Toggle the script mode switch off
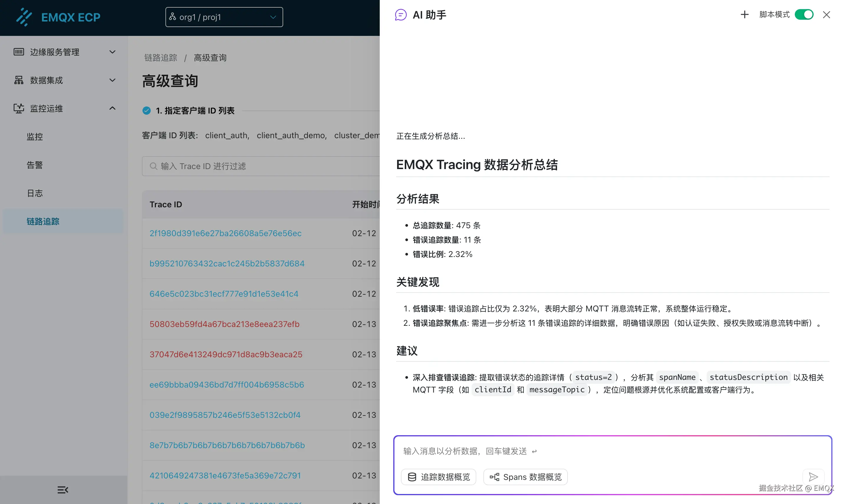The height and width of the screenshot is (504, 846). 804,15
